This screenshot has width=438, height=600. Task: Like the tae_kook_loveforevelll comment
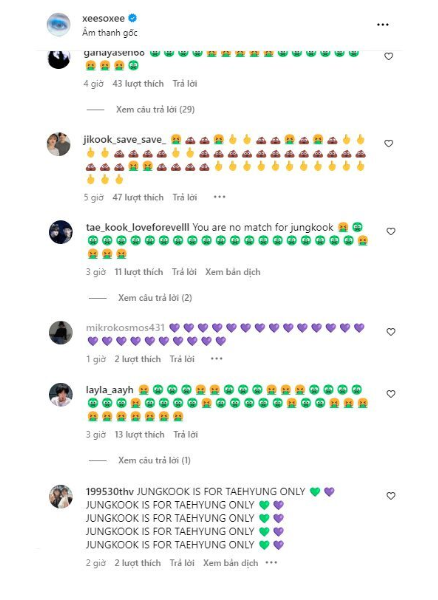(391, 232)
